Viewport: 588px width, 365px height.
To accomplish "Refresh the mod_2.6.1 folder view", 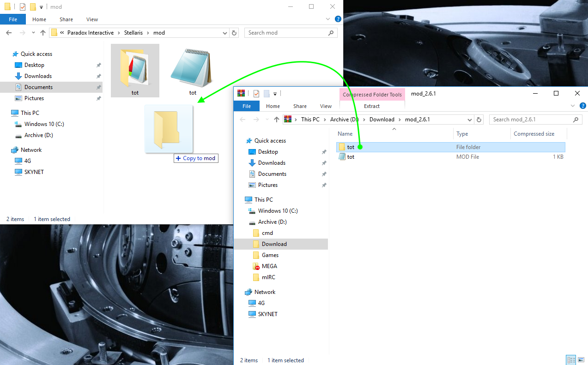I will coord(479,120).
